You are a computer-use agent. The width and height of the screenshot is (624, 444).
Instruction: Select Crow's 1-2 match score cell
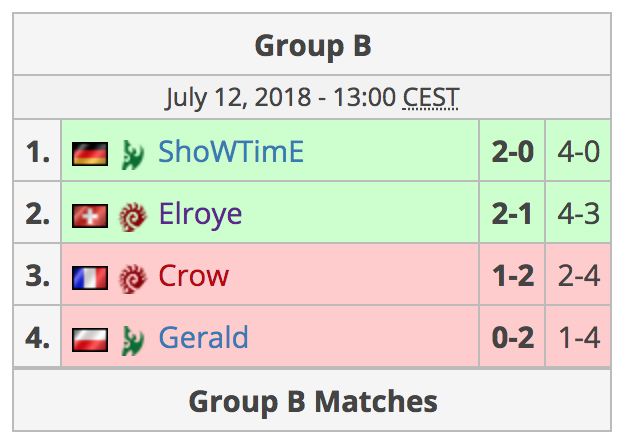512,275
